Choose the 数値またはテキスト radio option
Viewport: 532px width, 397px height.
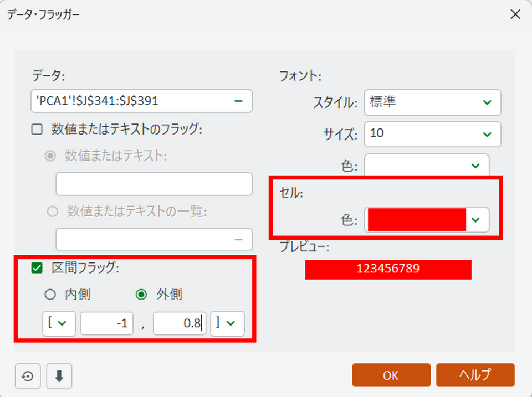click(51, 156)
